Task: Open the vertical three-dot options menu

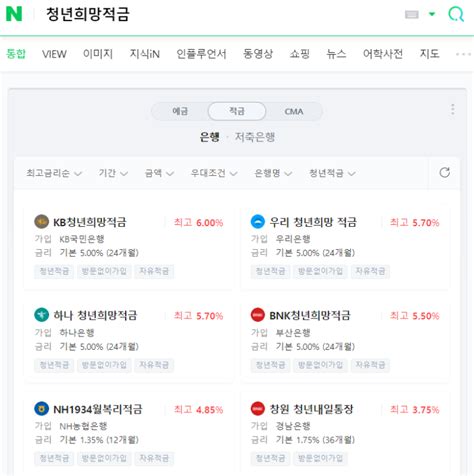Action: point(452,109)
